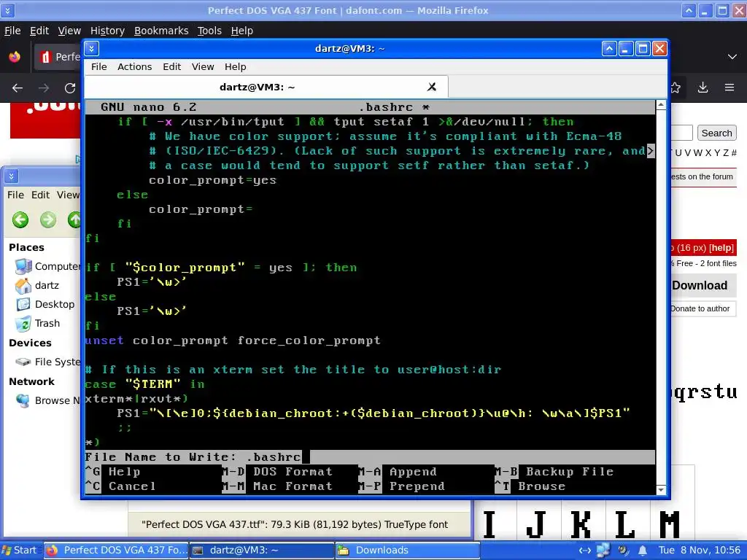Open Firefox Tools menu
The height and width of the screenshot is (560, 747).
[209, 31]
